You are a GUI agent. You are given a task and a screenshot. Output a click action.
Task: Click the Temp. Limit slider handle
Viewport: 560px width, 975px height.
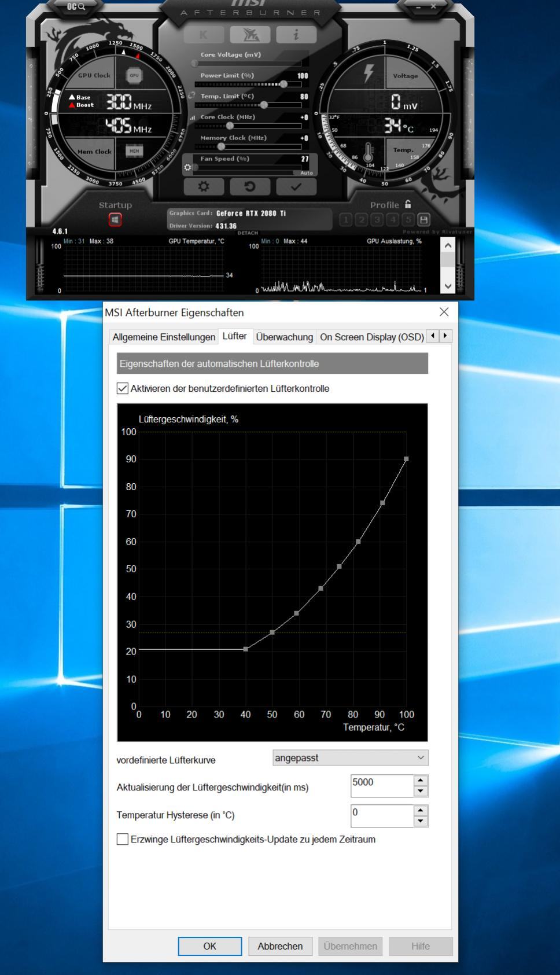pyautogui.click(x=264, y=105)
